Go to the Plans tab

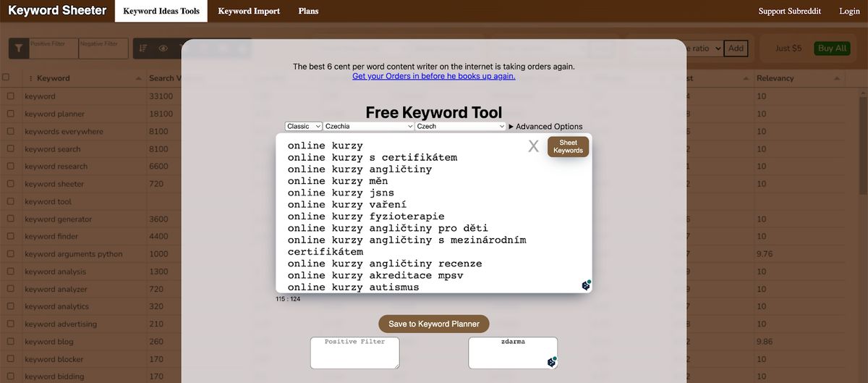coord(308,11)
